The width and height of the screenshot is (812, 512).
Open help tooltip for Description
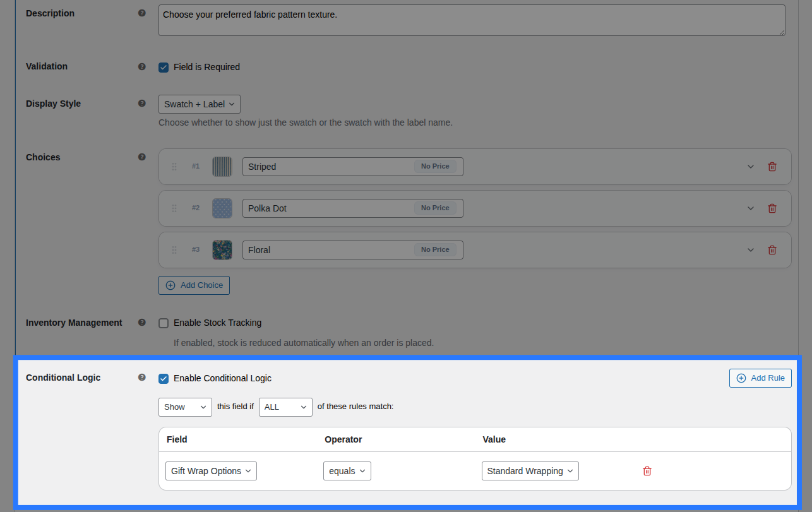click(142, 13)
